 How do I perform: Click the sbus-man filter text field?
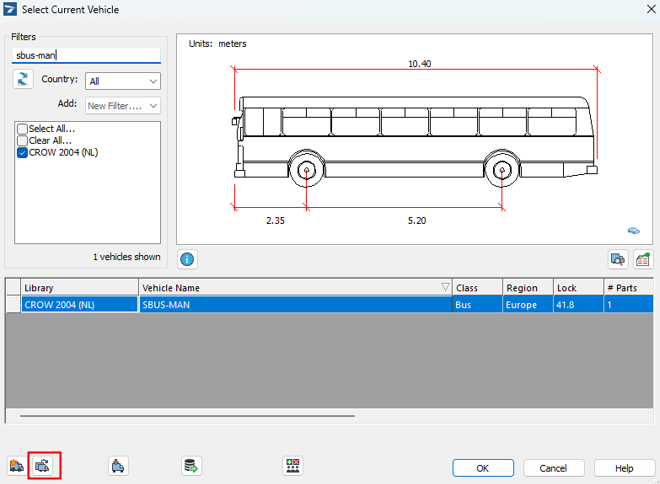(x=85, y=56)
